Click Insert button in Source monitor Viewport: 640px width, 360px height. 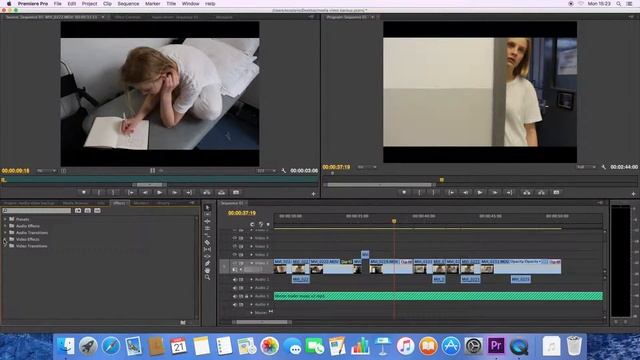207,193
